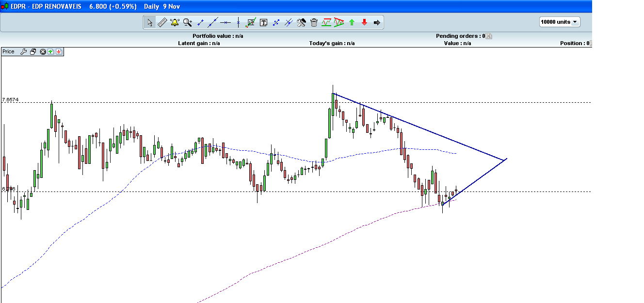Click the EDPR - EDP RENOVAVEIS title
Viewport: 644px width, 303px height.
pyautogui.click(x=47, y=7)
